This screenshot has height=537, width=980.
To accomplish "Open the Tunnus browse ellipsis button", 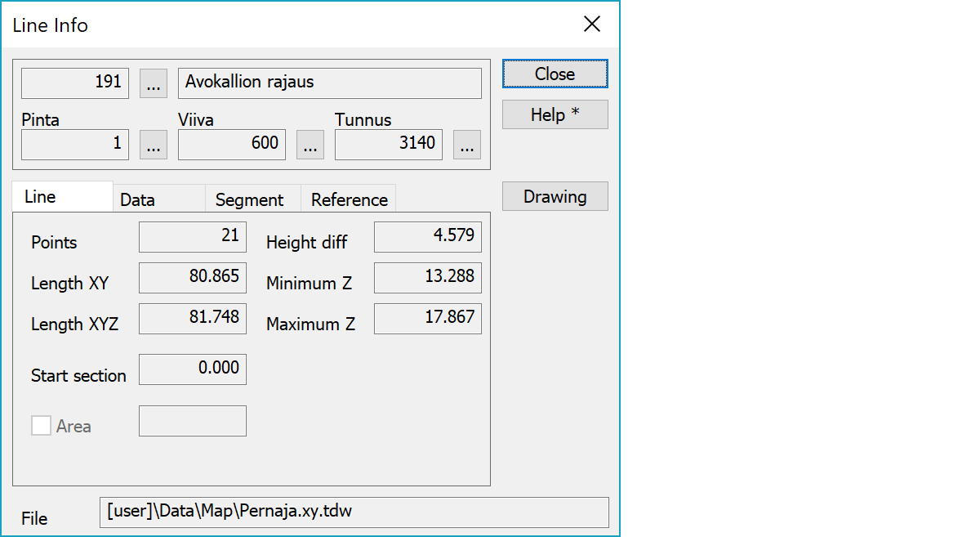I will (467, 145).
